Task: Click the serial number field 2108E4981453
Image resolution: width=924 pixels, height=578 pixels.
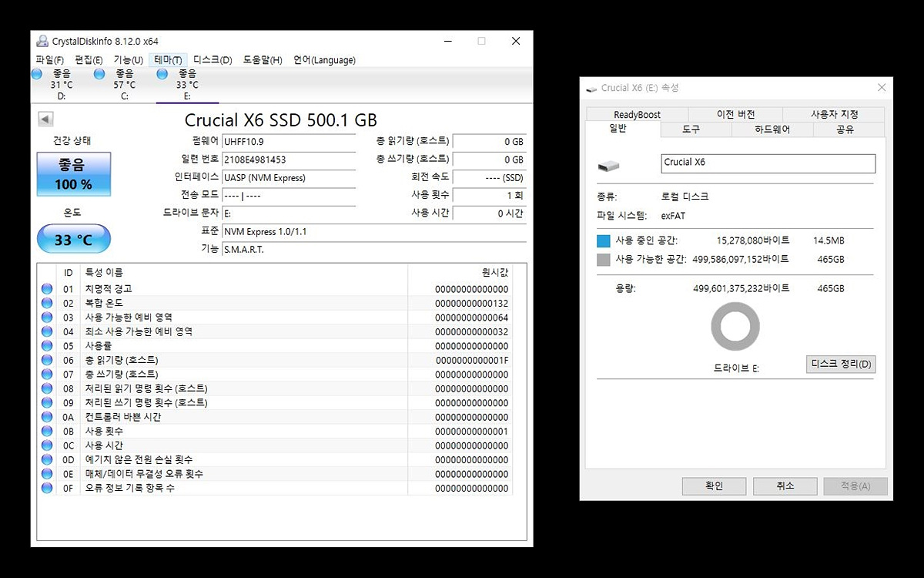Action: click(x=289, y=160)
